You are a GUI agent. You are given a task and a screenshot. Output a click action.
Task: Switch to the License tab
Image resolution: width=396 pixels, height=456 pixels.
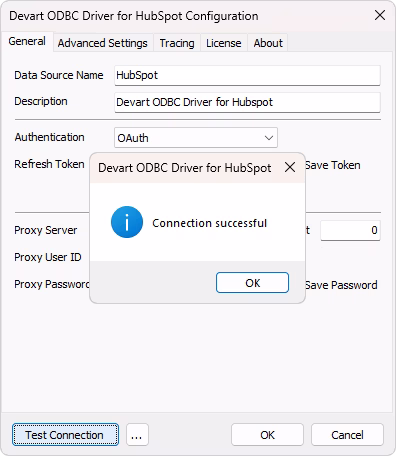(224, 43)
